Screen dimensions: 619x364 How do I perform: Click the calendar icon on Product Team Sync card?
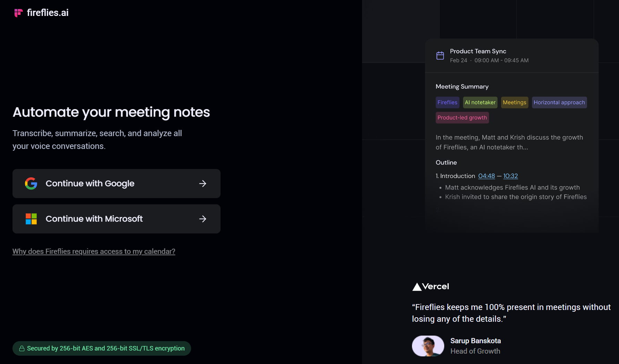point(440,55)
